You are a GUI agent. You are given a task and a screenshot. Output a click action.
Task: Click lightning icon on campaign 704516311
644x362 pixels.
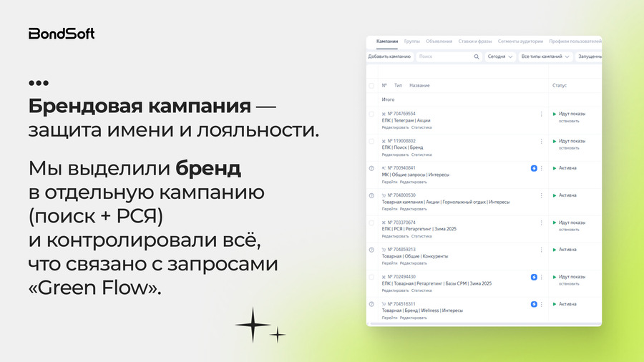pos(534,304)
